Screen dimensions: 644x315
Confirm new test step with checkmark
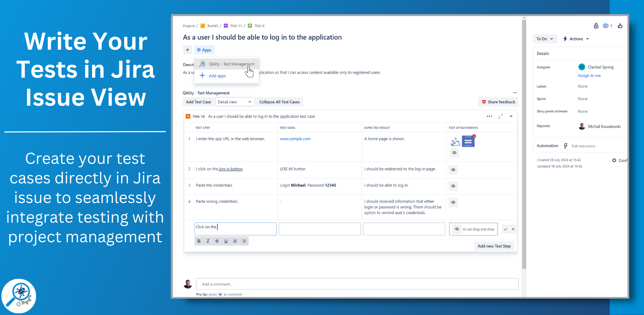(505, 229)
